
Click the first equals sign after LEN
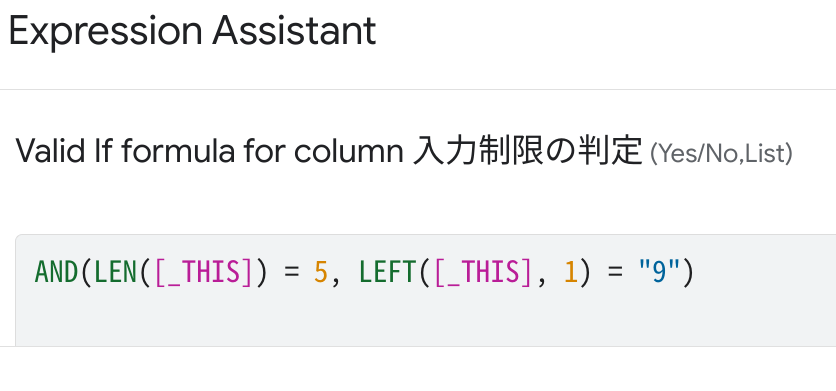click(x=291, y=273)
